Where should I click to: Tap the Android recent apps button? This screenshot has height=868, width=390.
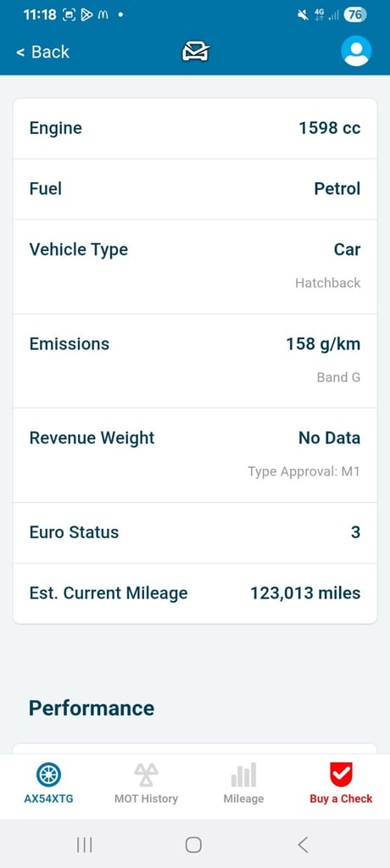(84, 844)
